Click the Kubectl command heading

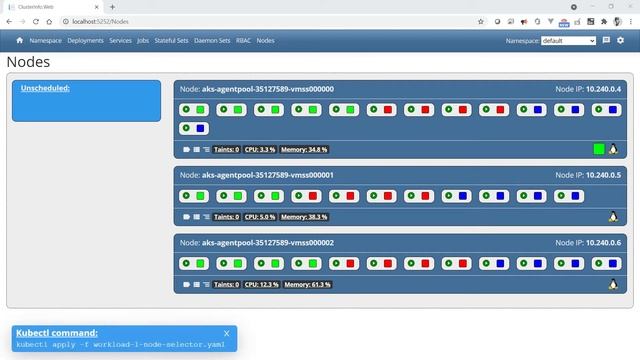click(57, 333)
